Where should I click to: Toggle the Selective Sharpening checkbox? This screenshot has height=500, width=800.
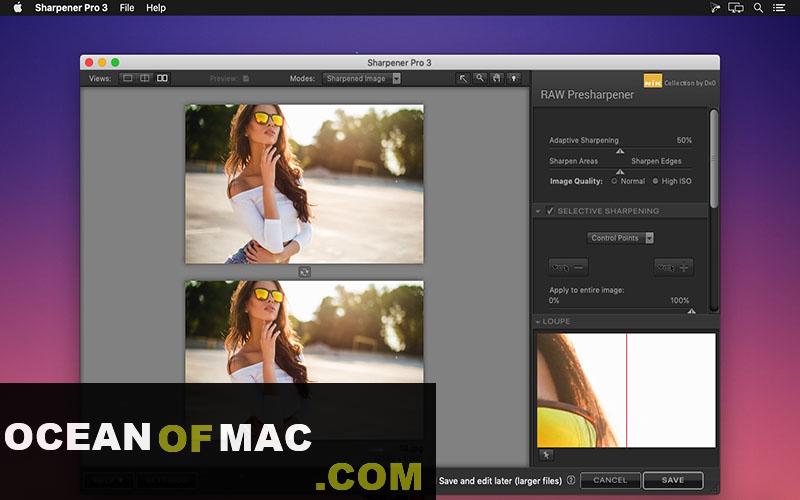[550, 211]
